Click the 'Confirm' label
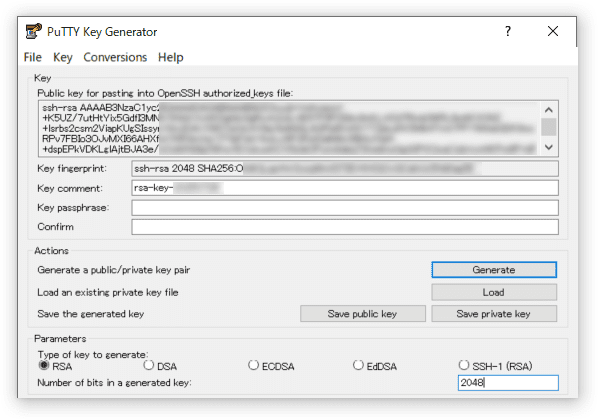Screen dimensions: 598x420 click(x=55, y=227)
